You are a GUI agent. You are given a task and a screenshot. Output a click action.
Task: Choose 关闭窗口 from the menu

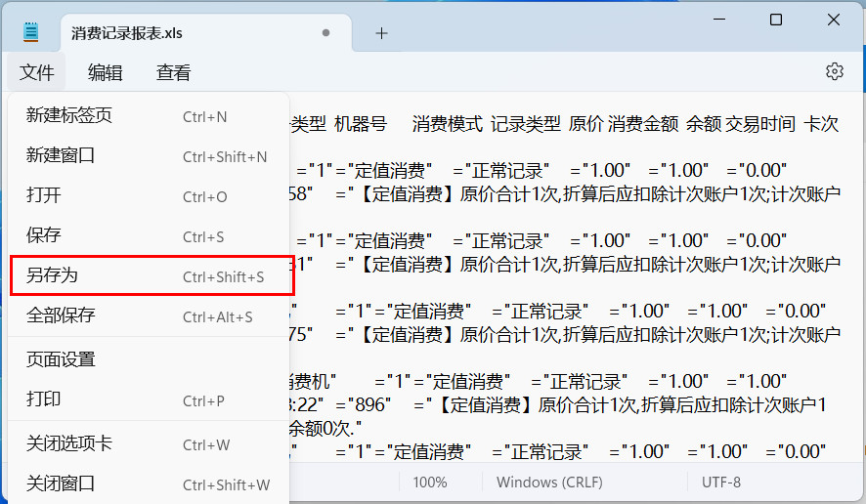click(x=150, y=484)
